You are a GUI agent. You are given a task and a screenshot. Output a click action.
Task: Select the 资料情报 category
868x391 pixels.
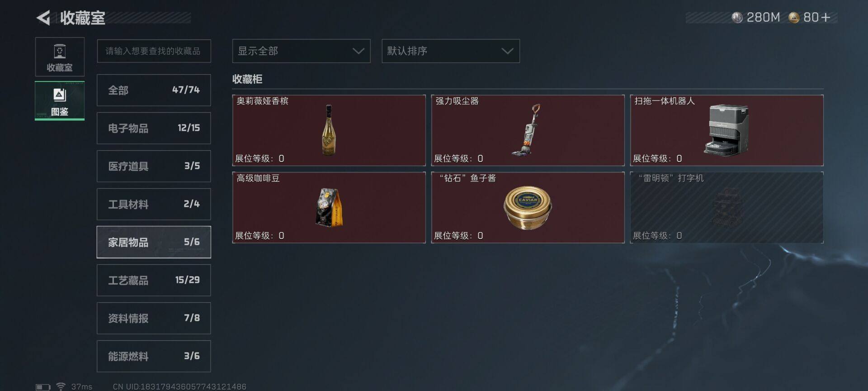[x=154, y=318]
